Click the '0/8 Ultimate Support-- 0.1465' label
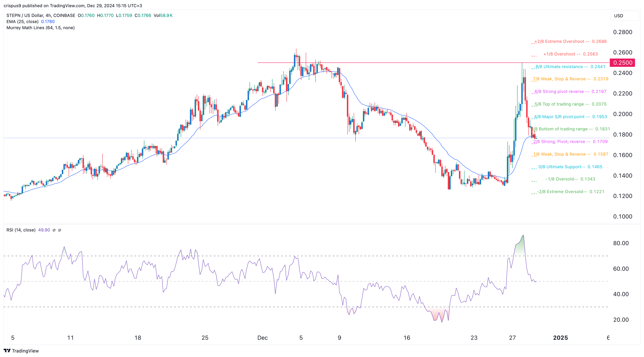644x357 pixels. tap(570, 167)
